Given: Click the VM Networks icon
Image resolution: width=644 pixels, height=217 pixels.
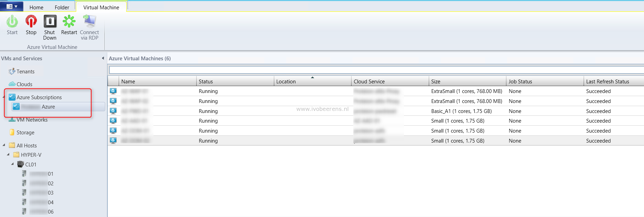Looking at the screenshot, I should (x=12, y=120).
